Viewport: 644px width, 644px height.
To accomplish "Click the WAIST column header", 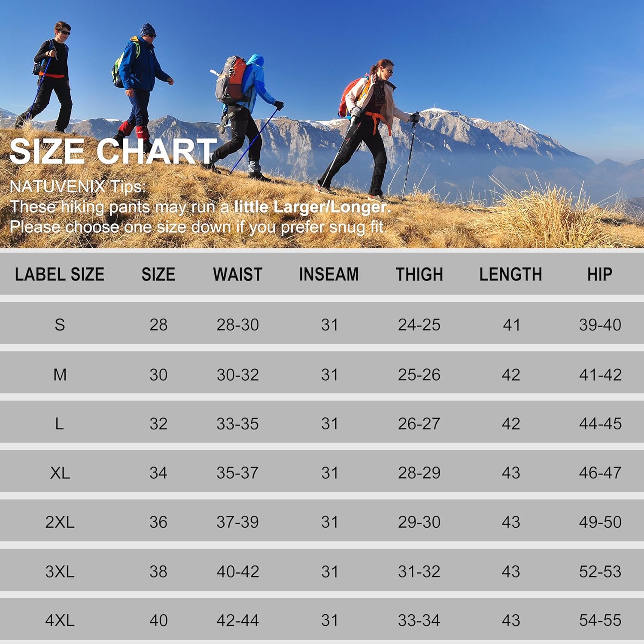I will pos(237,274).
